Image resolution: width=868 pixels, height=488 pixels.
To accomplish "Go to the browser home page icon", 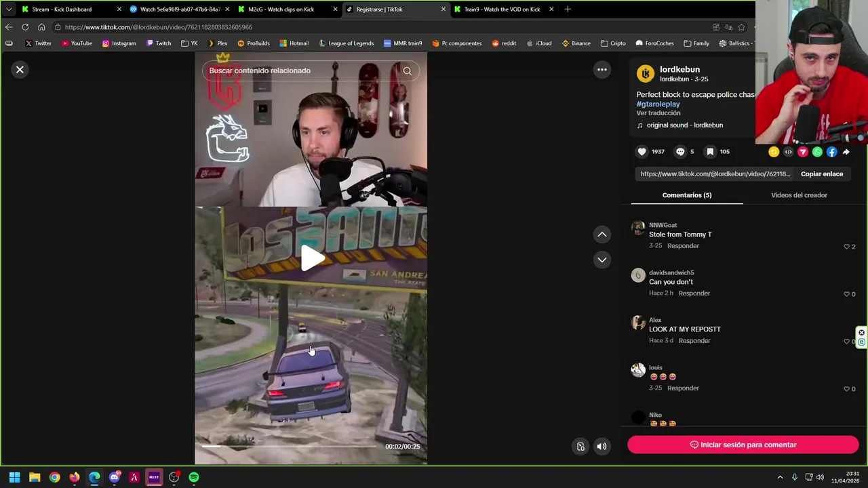I will [x=41, y=27].
